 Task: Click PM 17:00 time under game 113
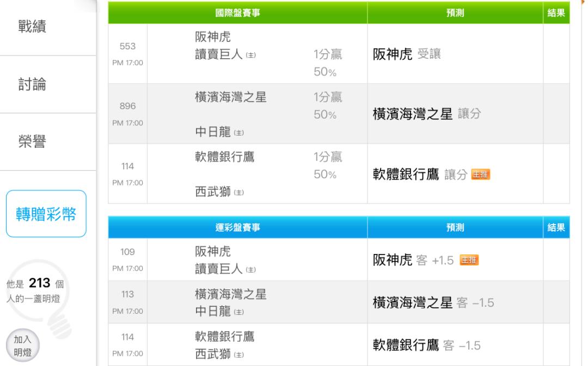(127, 311)
